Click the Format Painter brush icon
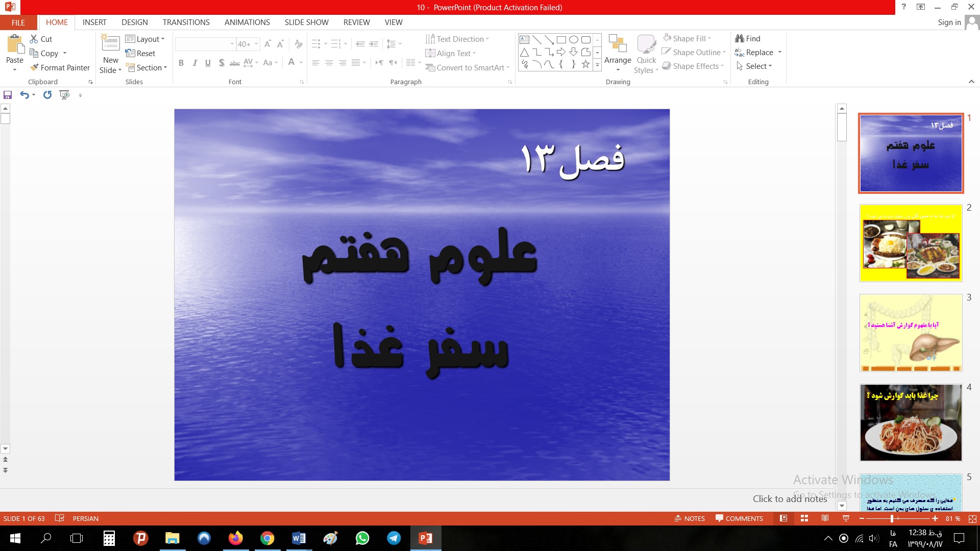980x551 pixels. click(34, 67)
